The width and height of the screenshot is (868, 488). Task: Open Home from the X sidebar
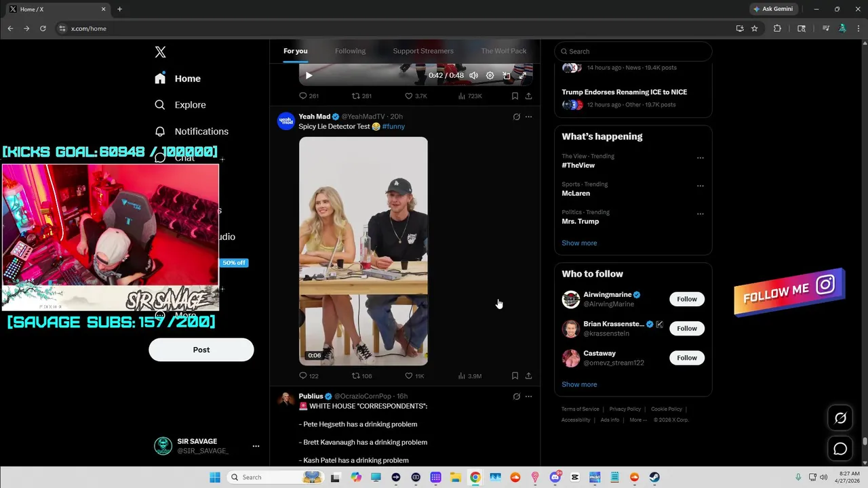point(178,79)
